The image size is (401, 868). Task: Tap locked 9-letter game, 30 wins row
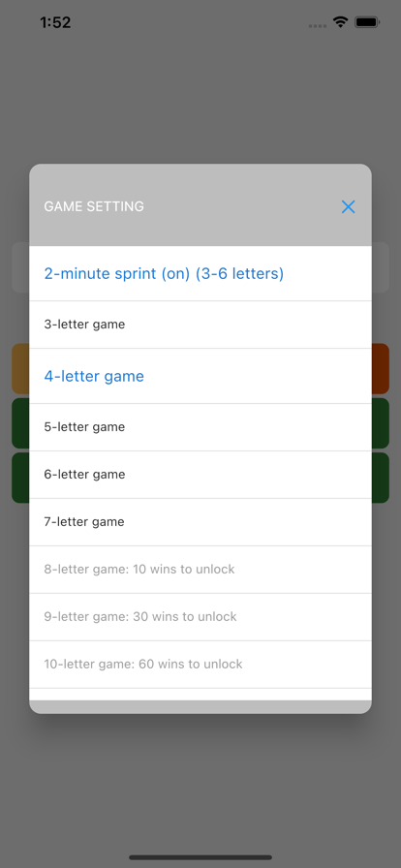click(200, 617)
